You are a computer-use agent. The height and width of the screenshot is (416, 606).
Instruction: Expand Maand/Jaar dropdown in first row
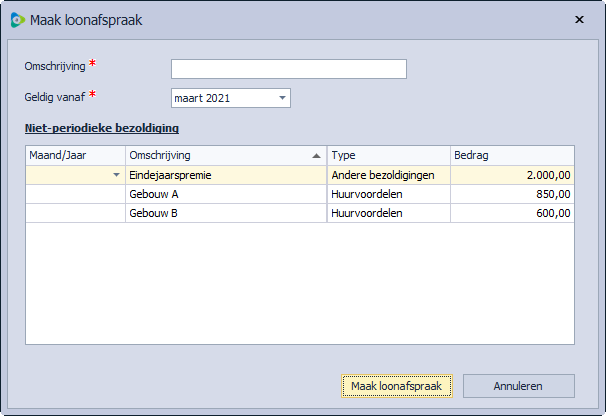117,175
